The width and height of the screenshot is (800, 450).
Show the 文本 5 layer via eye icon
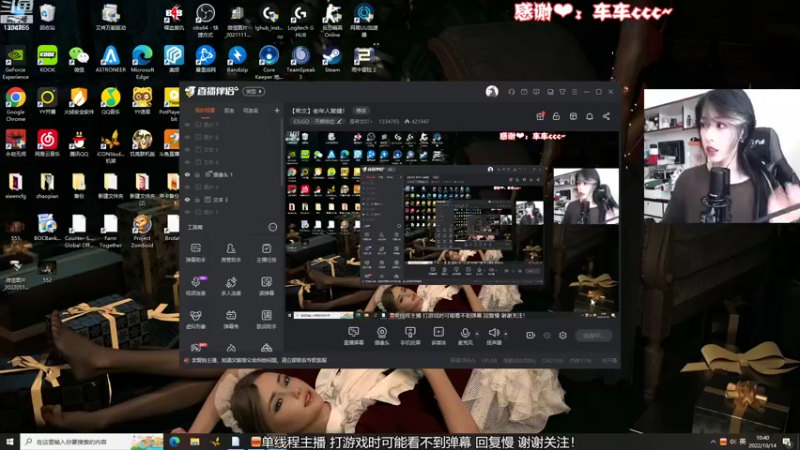coord(187,149)
